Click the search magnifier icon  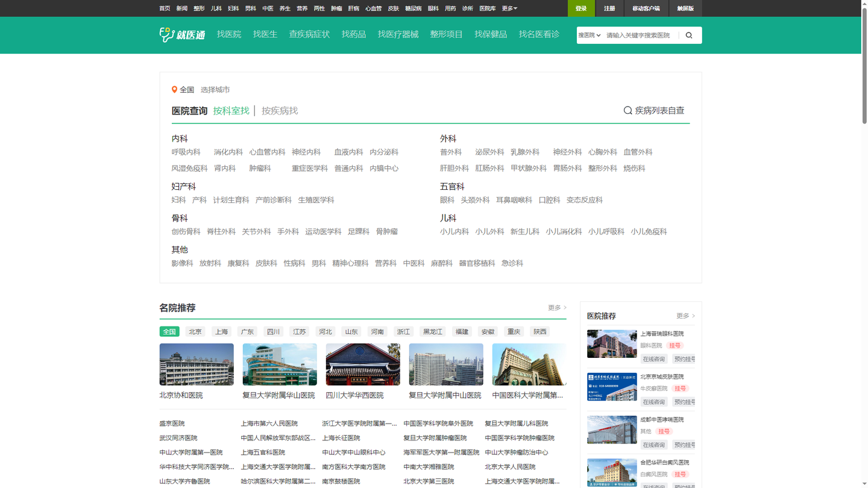click(689, 35)
